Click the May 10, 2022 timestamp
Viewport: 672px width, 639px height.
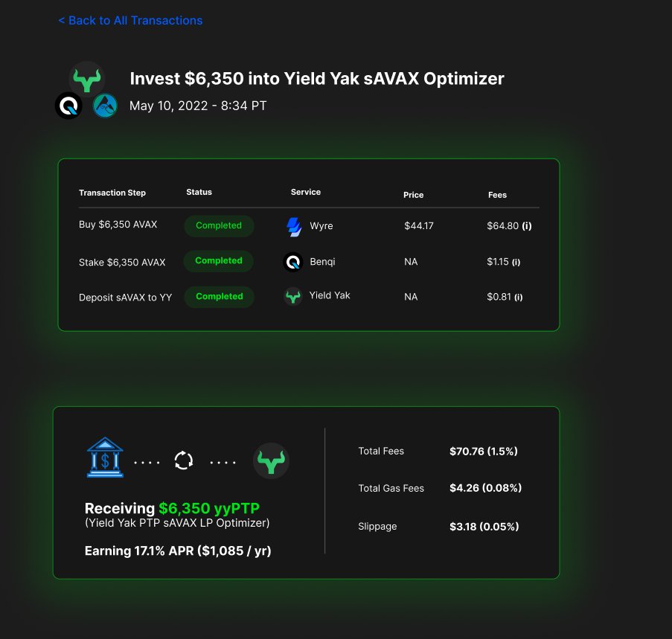[198, 106]
